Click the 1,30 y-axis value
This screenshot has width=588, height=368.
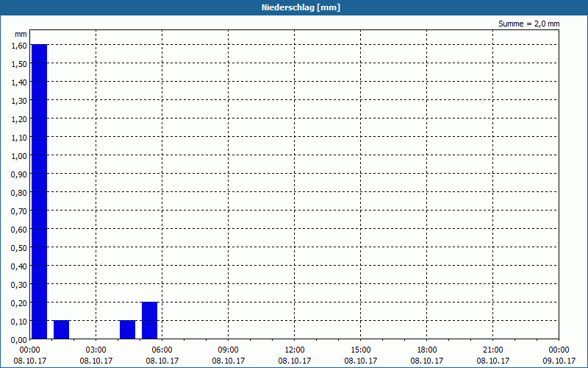tap(19, 100)
